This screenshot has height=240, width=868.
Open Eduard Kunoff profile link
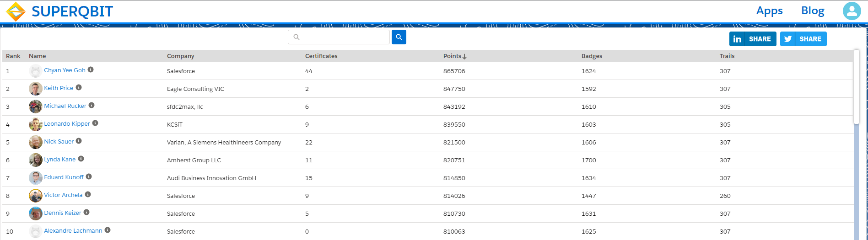click(64, 177)
